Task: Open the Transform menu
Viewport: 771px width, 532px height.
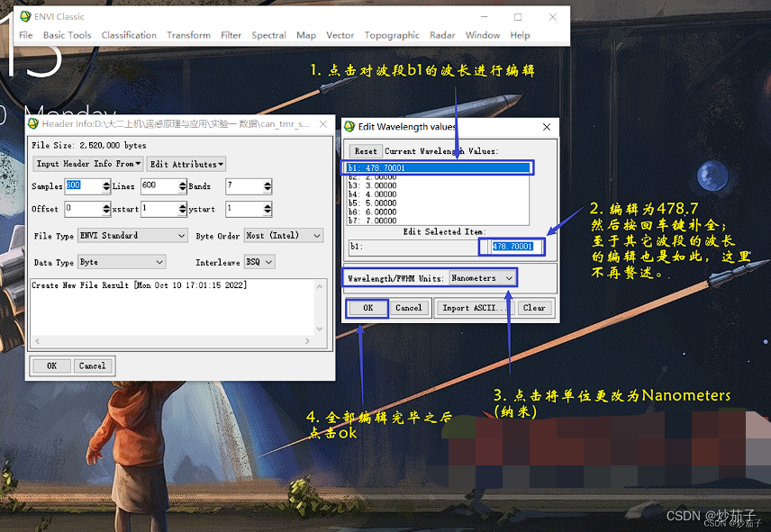Action: coord(188,35)
